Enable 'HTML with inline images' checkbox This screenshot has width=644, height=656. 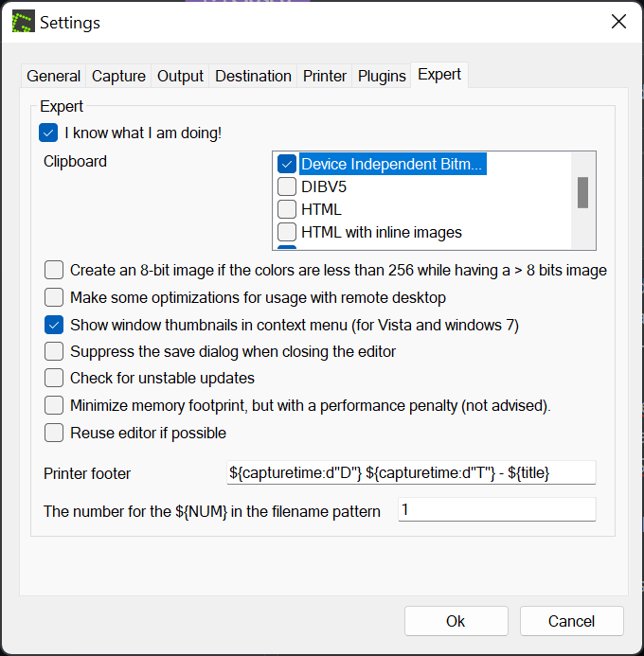[x=287, y=232]
